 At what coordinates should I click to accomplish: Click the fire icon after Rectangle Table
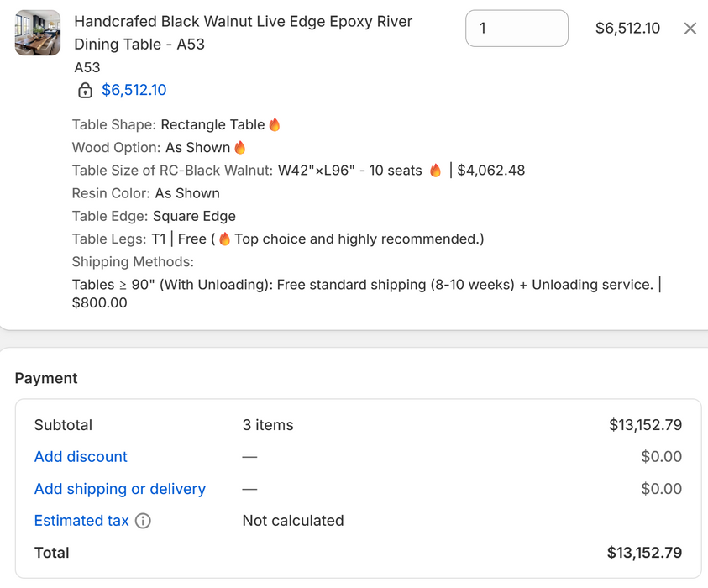275,125
